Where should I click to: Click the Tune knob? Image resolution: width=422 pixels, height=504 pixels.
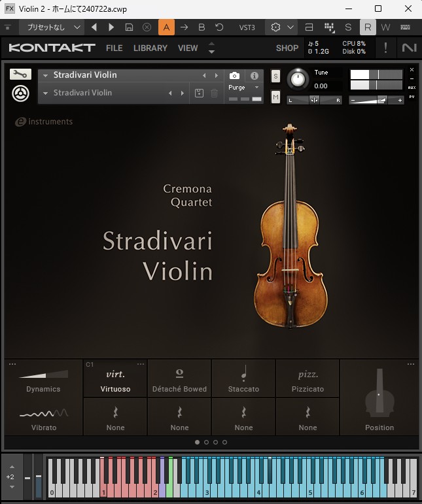(x=298, y=79)
